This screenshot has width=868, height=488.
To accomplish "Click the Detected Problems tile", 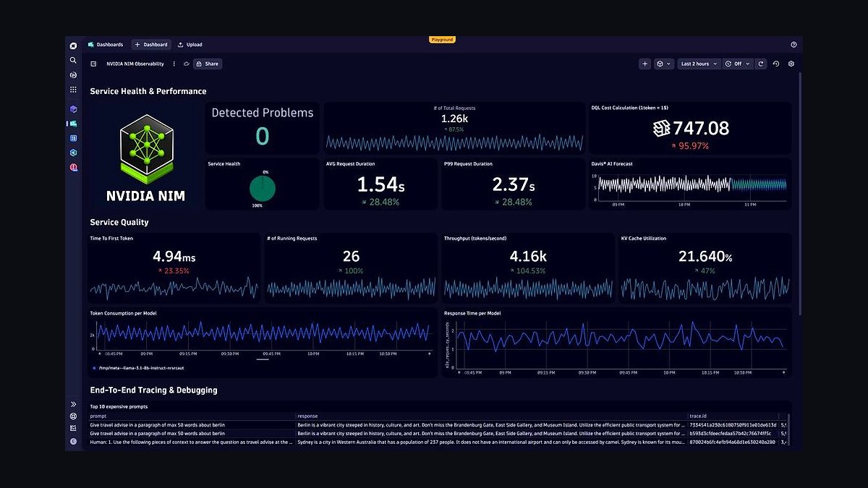I will [x=263, y=128].
